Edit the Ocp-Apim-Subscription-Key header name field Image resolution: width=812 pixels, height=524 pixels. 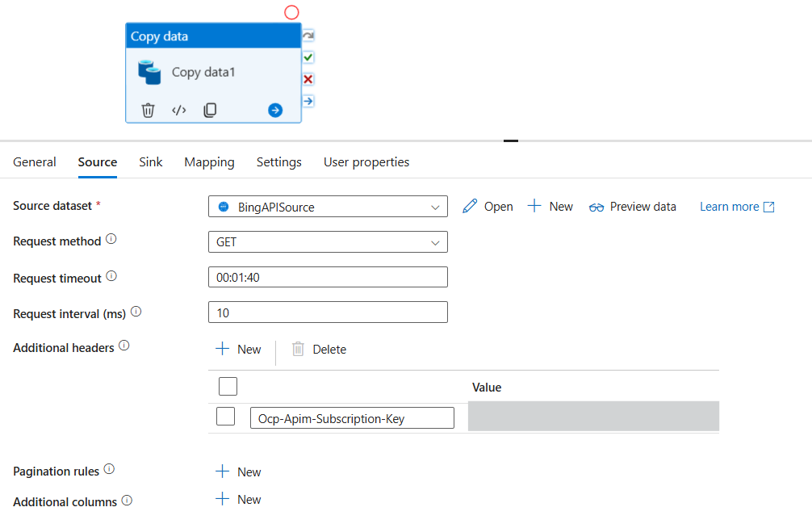pyautogui.click(x=352, y=418)
